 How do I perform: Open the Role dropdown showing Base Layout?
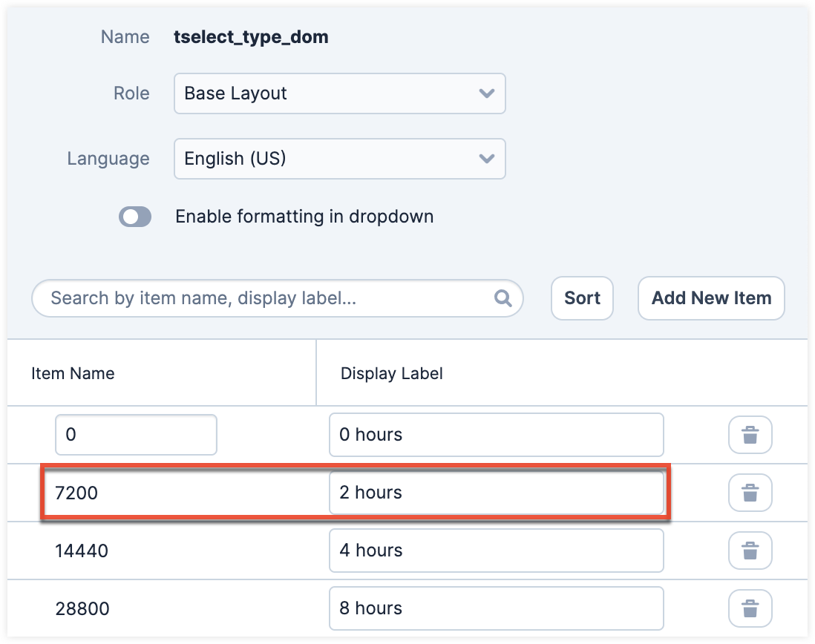pos(339,93)
